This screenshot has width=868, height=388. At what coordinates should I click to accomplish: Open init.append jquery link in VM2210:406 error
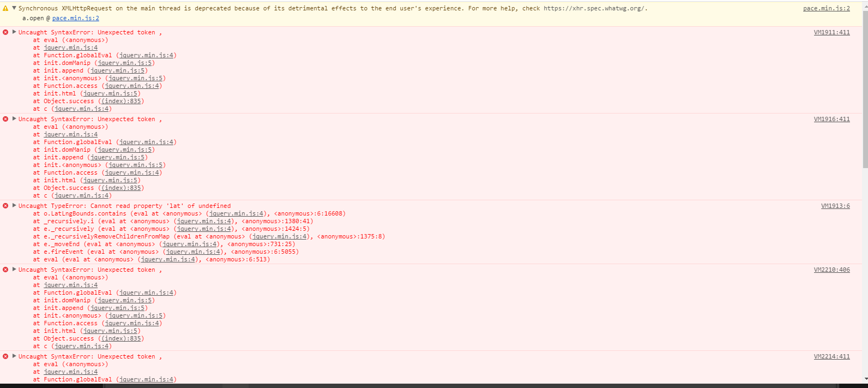click(x=118, y=308)
